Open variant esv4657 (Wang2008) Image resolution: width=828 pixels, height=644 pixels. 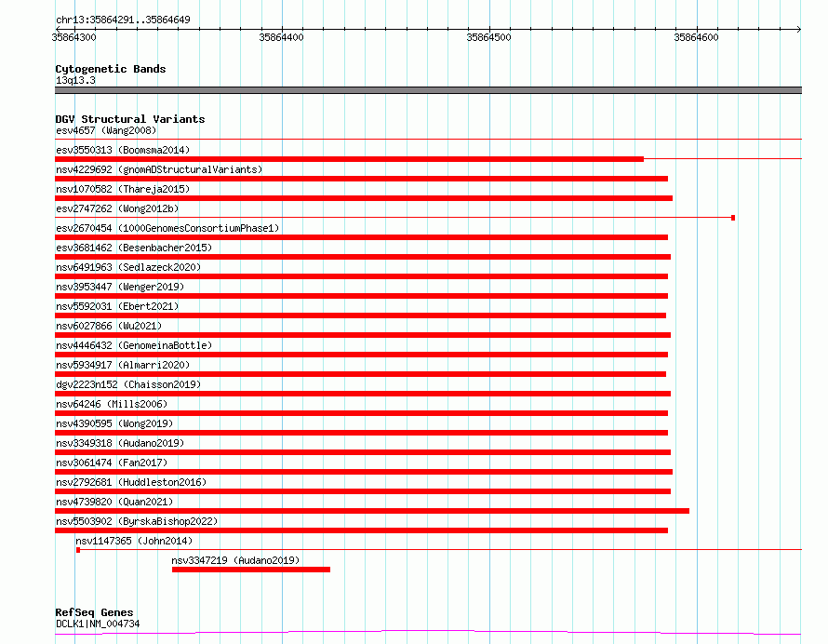pos(106,130)
